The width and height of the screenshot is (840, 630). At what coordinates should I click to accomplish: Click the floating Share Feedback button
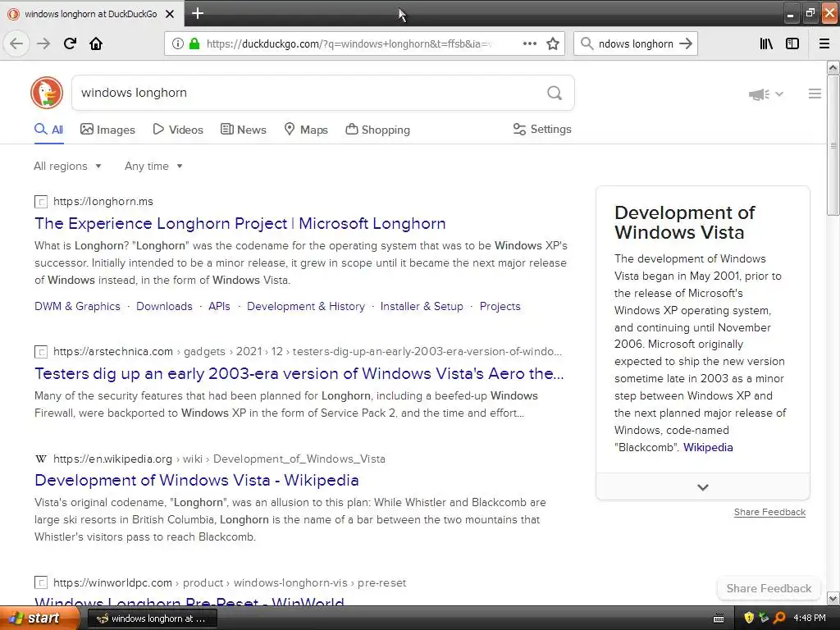[769, 588]
